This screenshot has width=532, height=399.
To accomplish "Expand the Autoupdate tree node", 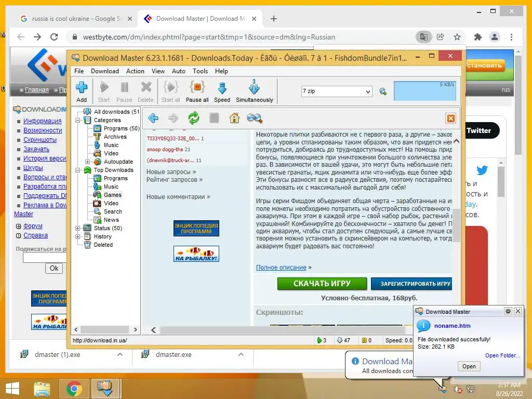I will pyautogui.click(x=87, y=162).
